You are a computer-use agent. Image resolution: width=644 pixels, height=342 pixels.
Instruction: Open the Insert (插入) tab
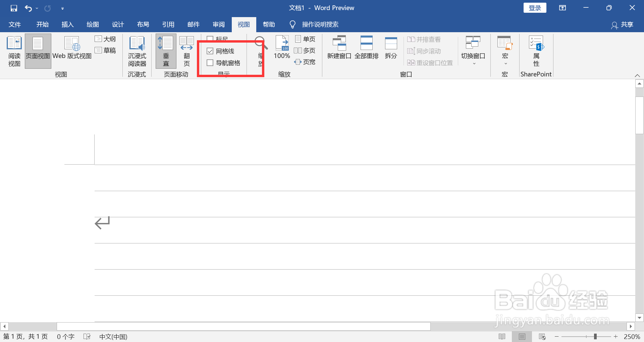tap(67, 24)
